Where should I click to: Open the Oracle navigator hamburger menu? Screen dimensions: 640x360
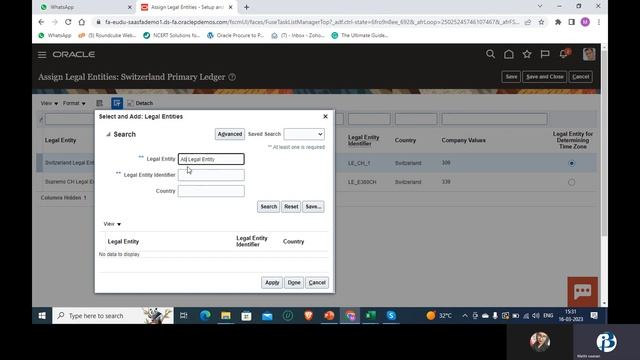pyautogui.click(x=42, y=55)
